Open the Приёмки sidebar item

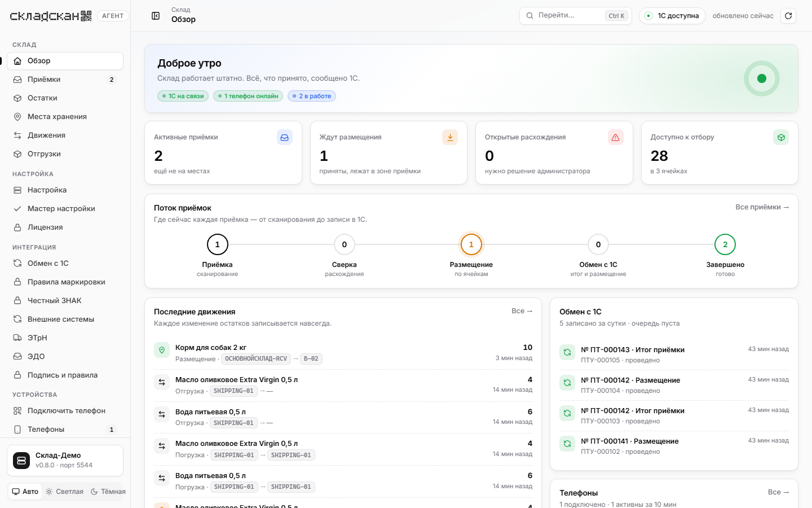(65, 80)
